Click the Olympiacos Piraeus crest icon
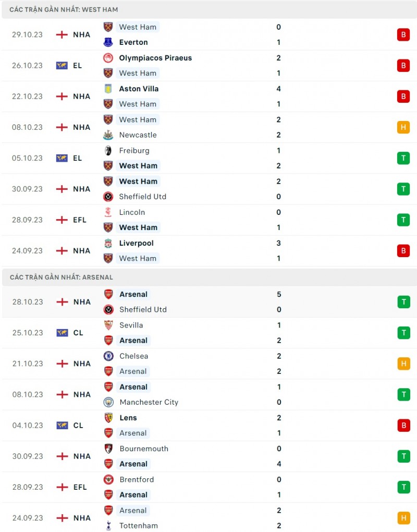 click(x=108, y=58)
